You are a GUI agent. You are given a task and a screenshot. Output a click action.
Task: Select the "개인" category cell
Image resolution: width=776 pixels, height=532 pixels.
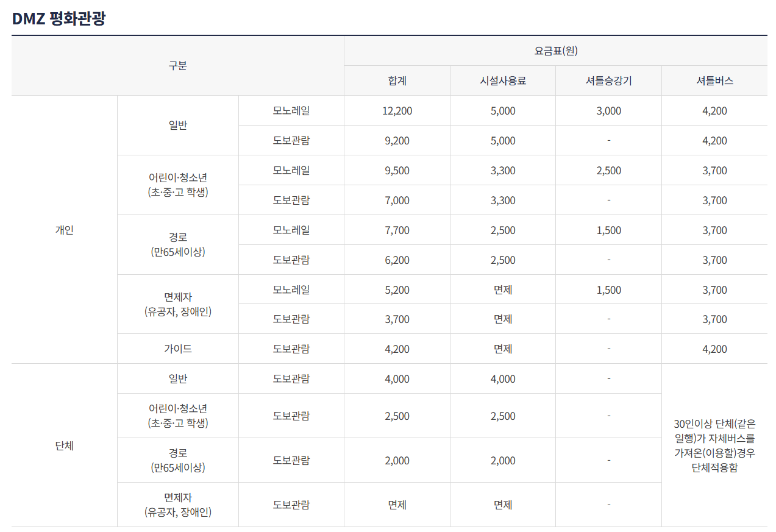(64, 230)
